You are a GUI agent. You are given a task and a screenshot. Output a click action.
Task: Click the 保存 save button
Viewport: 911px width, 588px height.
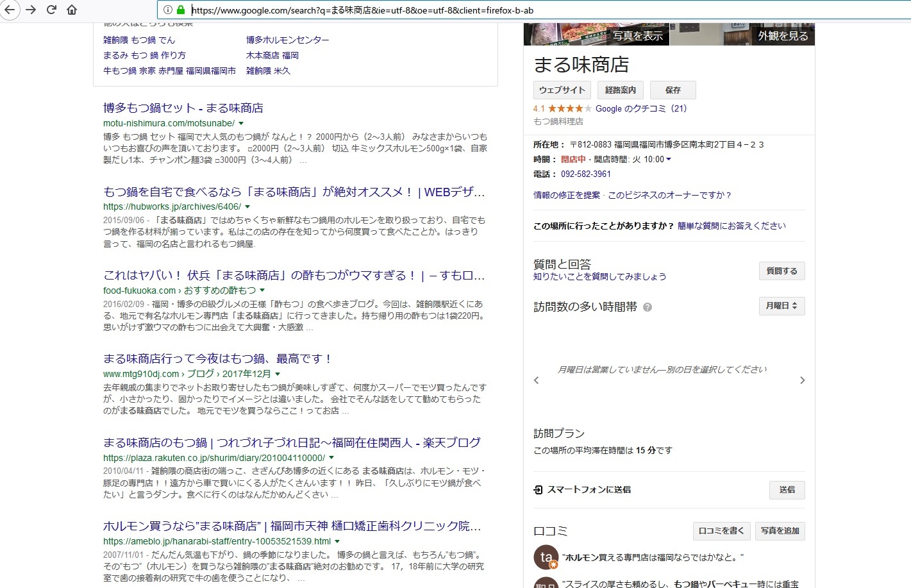click(x=673, y=90)
